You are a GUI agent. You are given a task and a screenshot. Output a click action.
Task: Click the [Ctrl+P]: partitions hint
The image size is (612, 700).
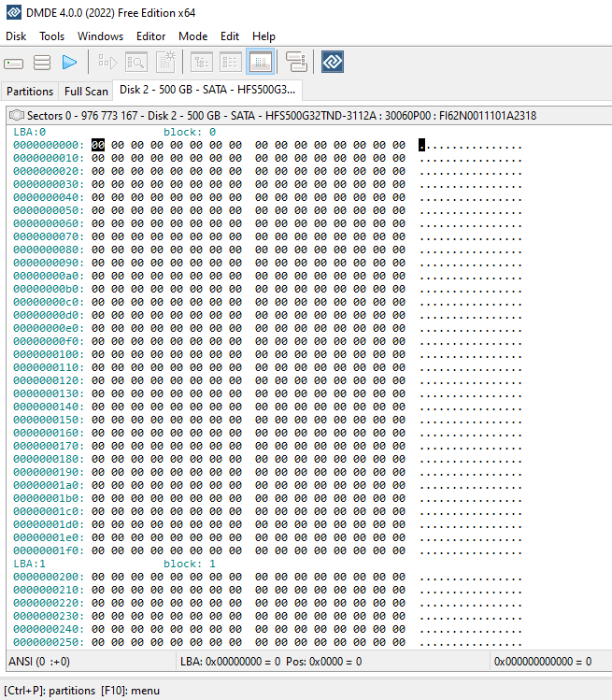(x=50, y=691)
